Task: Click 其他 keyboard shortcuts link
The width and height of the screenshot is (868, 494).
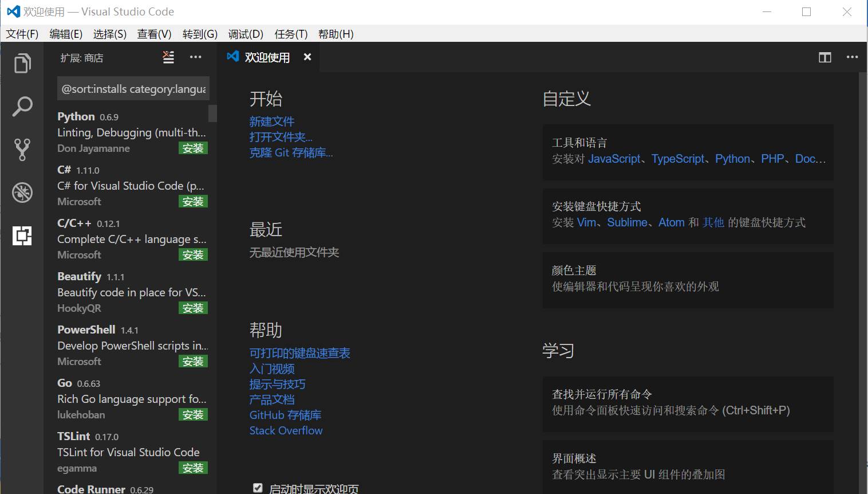Action: pyautogui.click(x=713, y=222)
